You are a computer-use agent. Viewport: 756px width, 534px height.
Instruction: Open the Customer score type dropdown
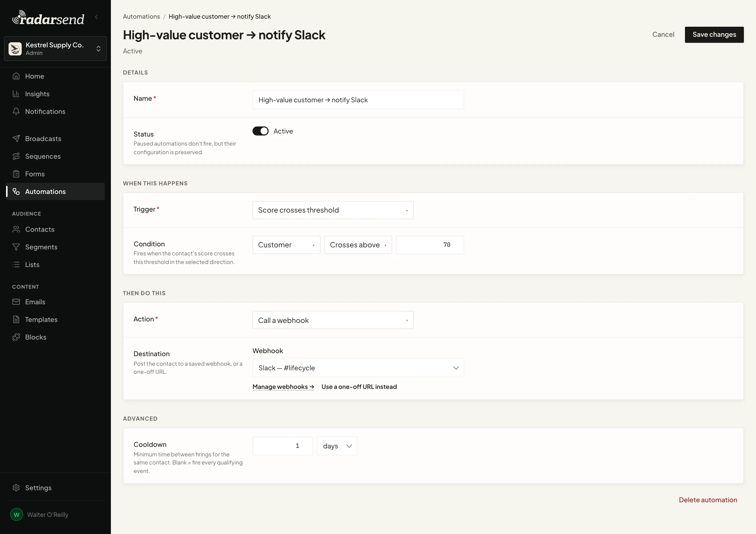pos(286,245)
